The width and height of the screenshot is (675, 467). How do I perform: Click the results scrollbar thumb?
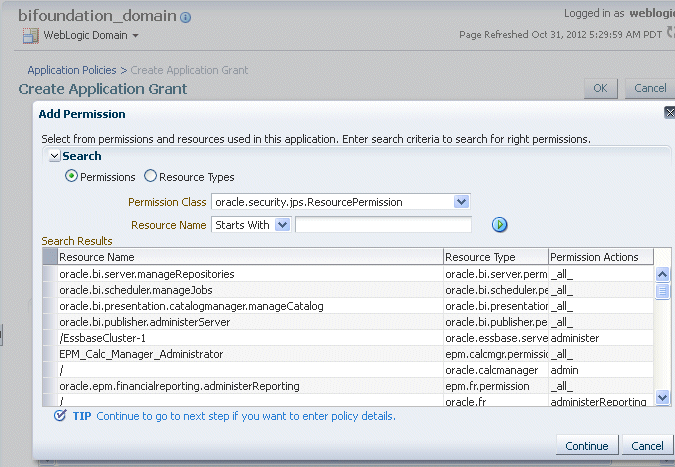[x=663, y=291]
